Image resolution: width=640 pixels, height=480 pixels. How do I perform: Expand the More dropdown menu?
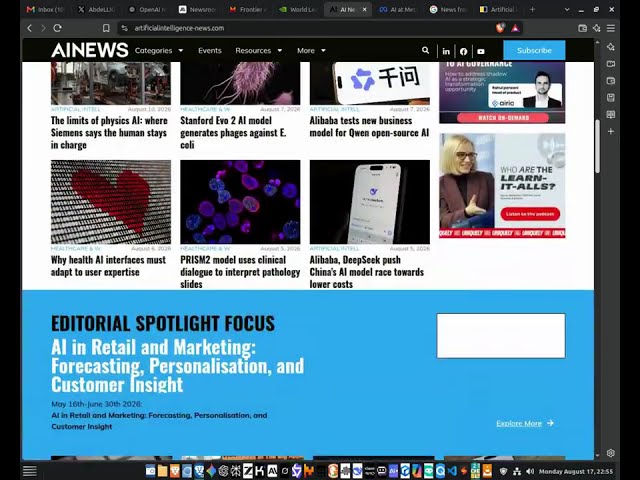[311, 51]
